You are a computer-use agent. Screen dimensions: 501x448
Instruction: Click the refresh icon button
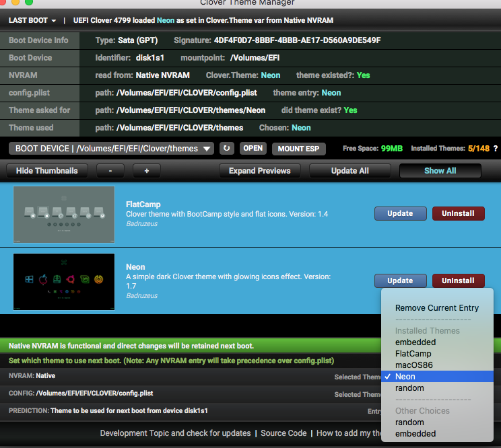(226, 149)
